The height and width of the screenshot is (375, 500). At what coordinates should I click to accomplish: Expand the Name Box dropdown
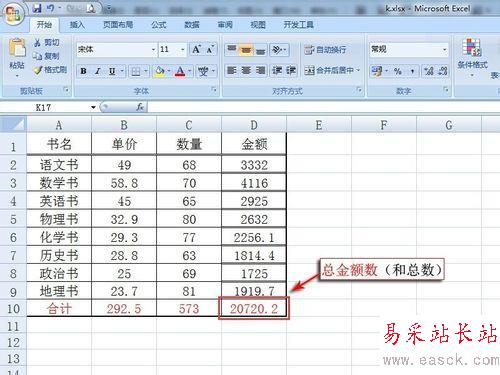[x=93, y=107]
